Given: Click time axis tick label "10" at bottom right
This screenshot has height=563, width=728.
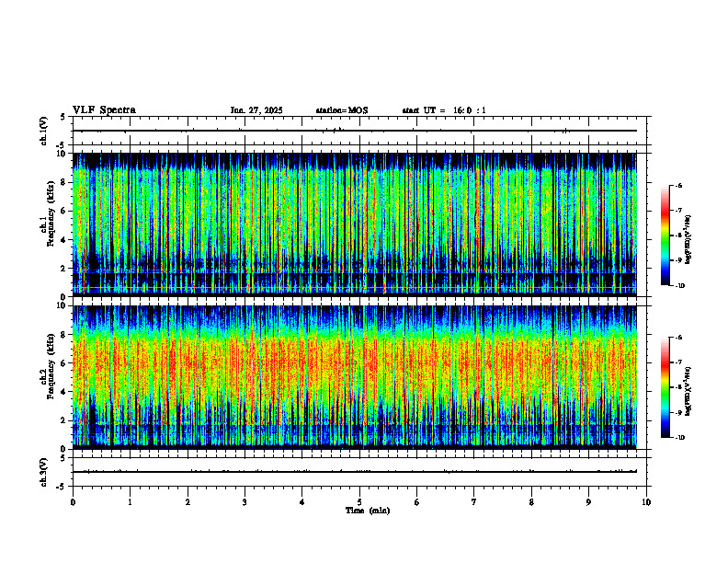Looking at the screenshot, I should 646,502.
